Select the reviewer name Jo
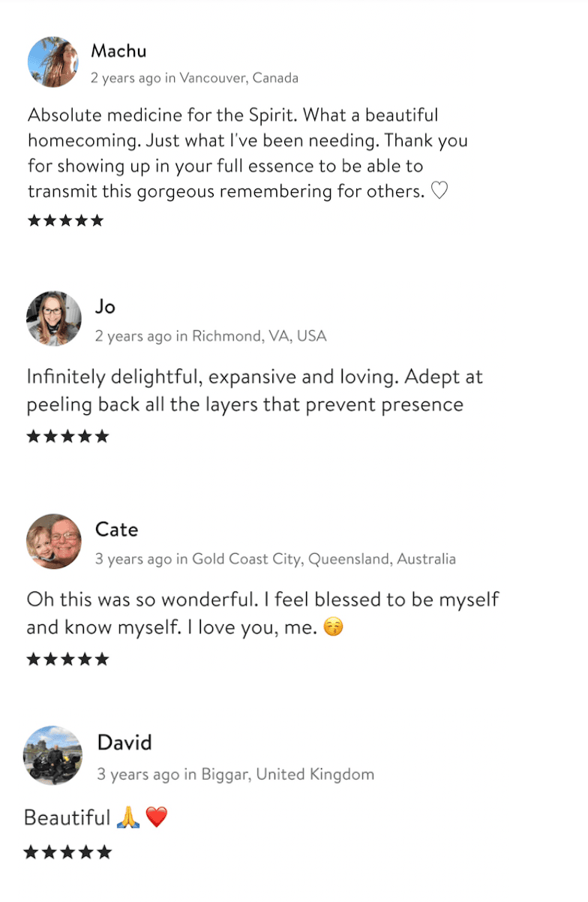Screen dimensions: 588x902 pos(105,306)
